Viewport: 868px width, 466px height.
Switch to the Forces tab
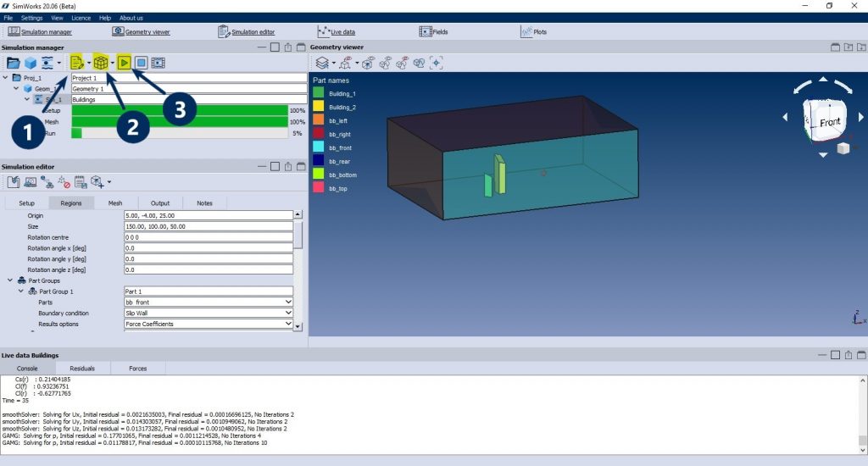coord(138,368)
